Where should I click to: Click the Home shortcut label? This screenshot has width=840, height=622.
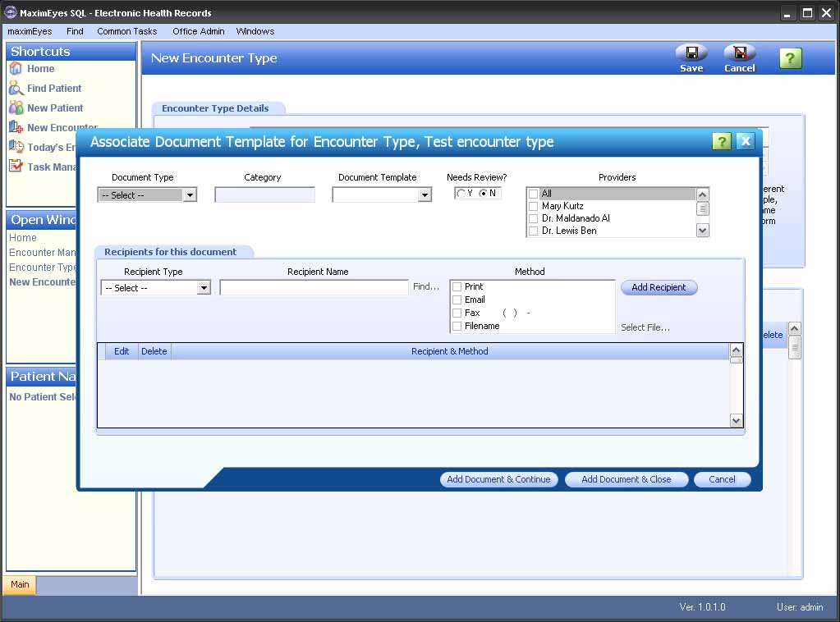pos(41,68)
